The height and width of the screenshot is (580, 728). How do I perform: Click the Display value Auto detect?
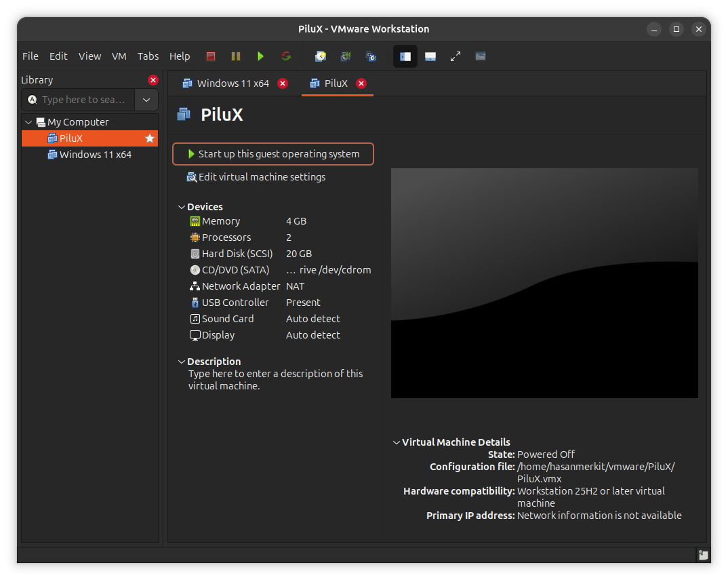pyautogui.click(x=313, y=335)
